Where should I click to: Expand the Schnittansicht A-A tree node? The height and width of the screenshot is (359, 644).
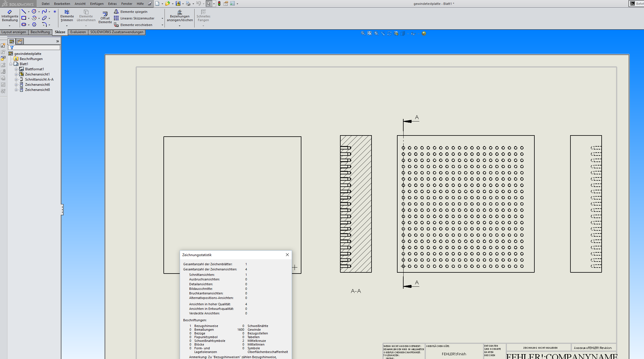pyautogui.click(x=16, y=79)
